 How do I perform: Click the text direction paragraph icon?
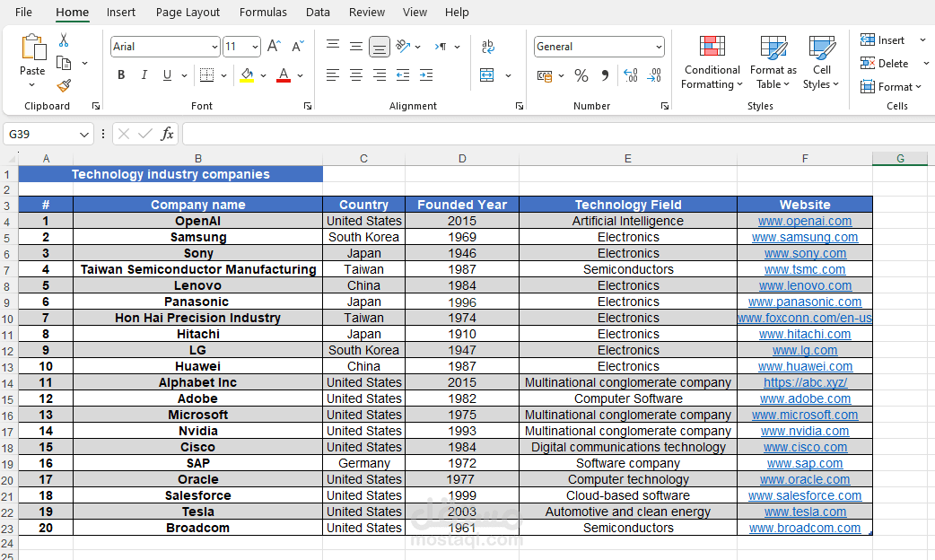pyautogui.click(x=441, y=46)
